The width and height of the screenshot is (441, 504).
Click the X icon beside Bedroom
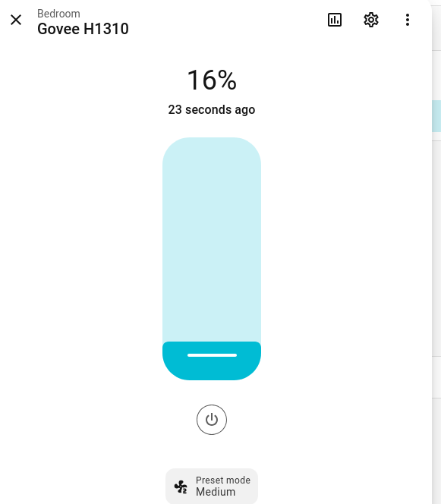click(16, 20)
